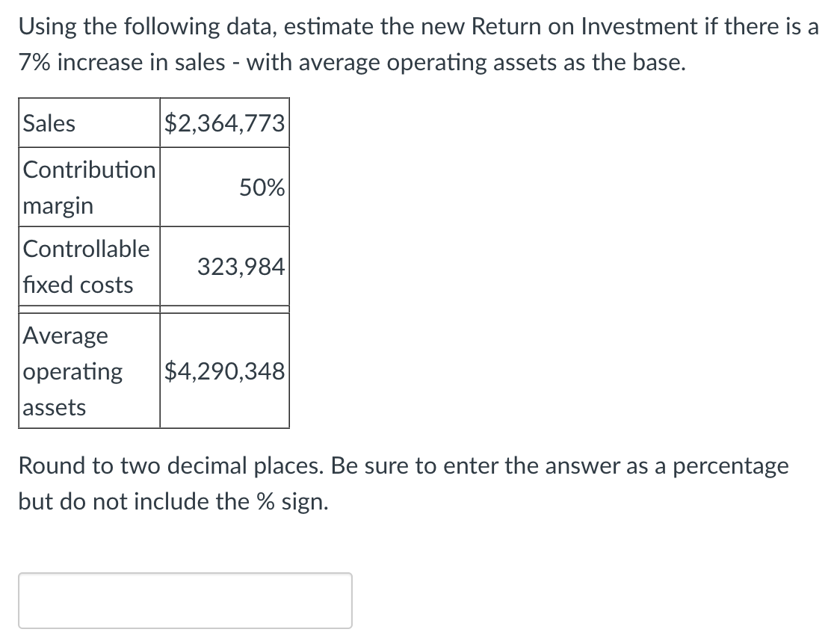Screen dimensions: 831x644
Task: Click the 50% contribution margin value
Action: click(261, 188)
